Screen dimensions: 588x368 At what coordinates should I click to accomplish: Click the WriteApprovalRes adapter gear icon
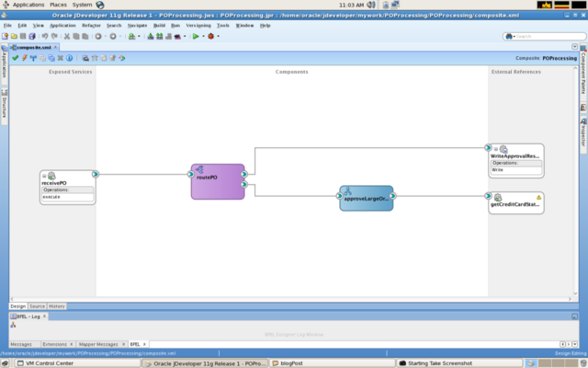click(x=503, y=149)
